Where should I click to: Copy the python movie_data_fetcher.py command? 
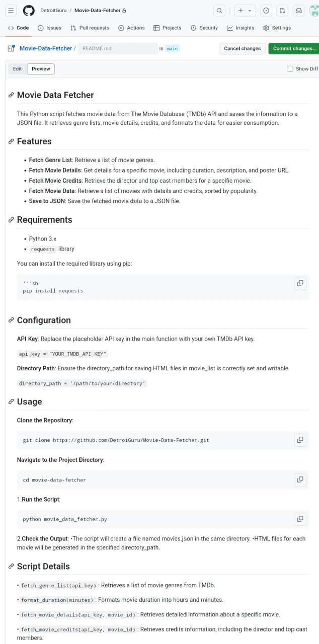(x=300, y=519)
